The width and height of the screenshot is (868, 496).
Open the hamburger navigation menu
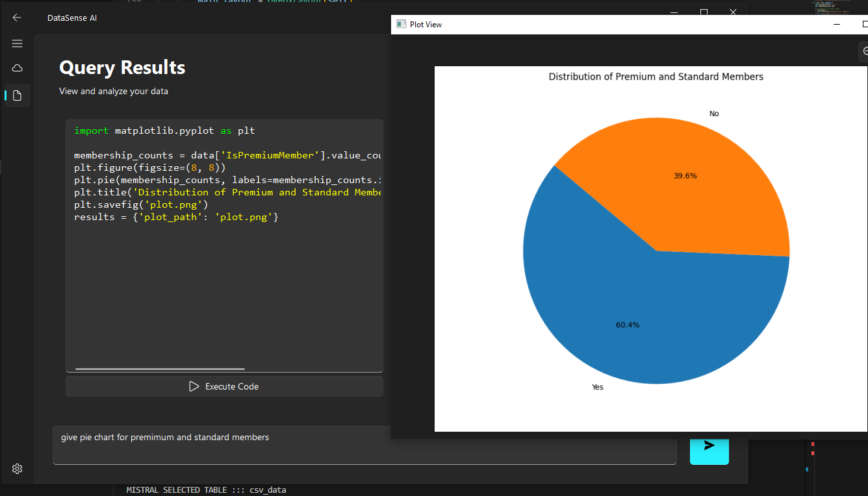(x=17, y=43)
